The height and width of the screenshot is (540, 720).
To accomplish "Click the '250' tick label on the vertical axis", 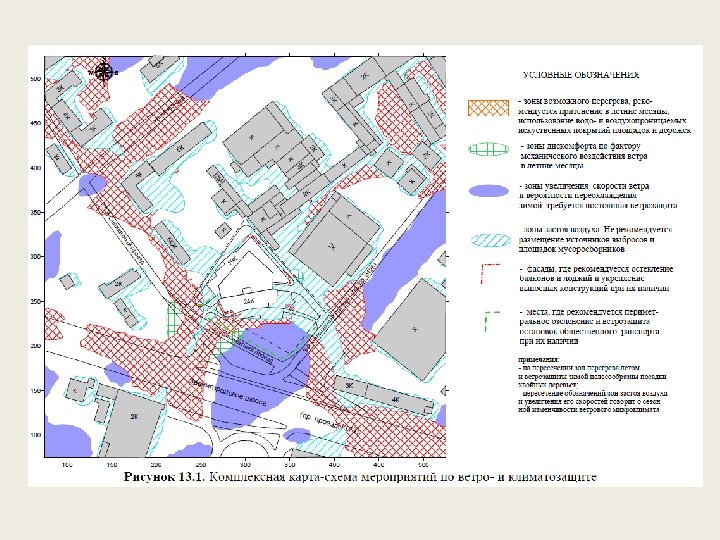I will pos(35,301).
